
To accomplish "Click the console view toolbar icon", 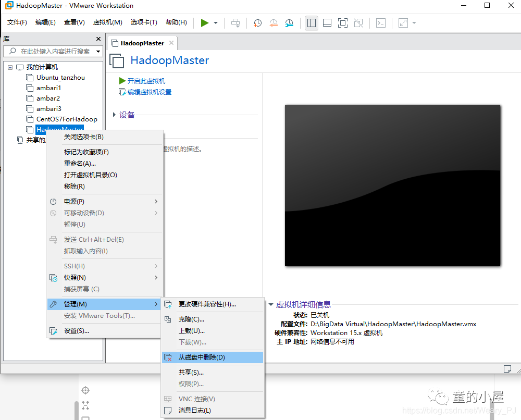I will tap(381, 23).
